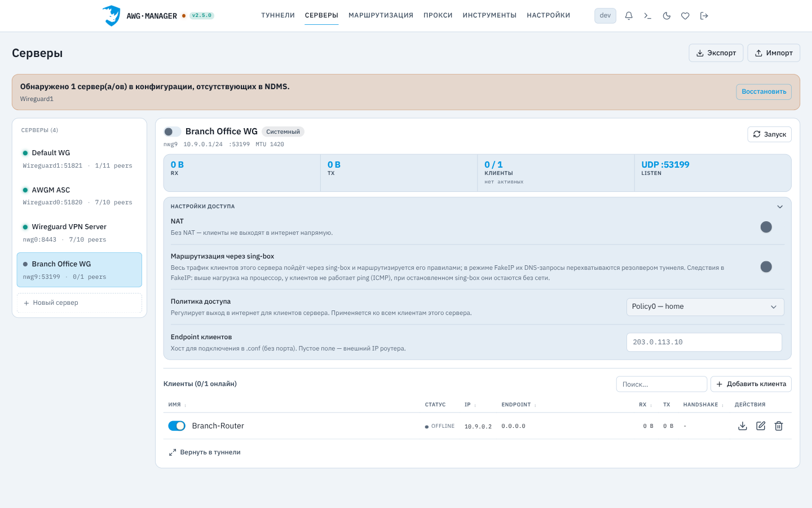Open the terminal console icon
Image resolution: width=812 pixels, height=508 pixels.
tap(647, 16)
